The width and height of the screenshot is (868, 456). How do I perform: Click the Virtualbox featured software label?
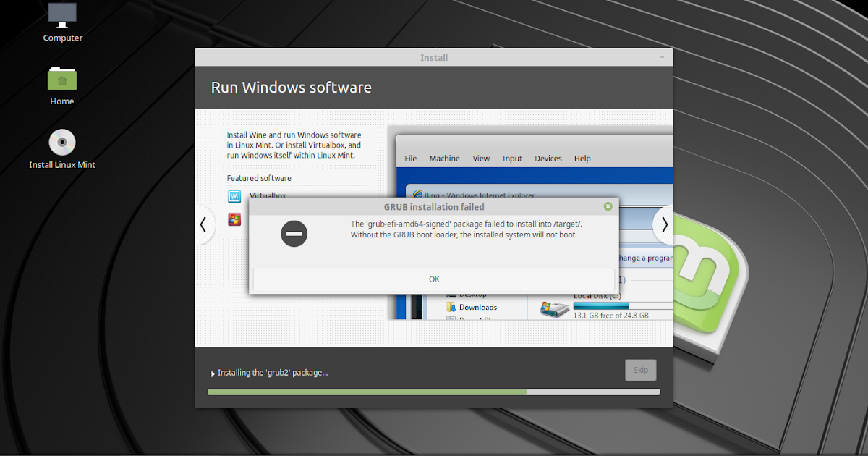[x=268, y=195]
